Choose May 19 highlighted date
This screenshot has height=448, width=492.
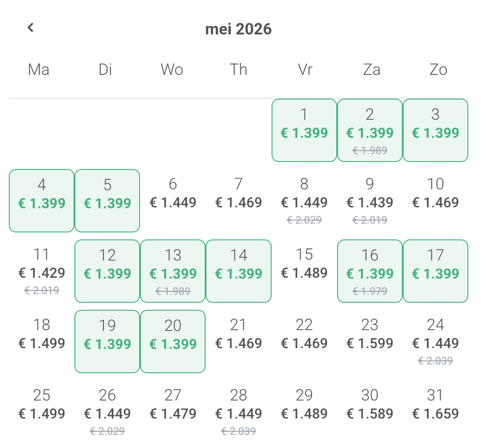point(107,341)
